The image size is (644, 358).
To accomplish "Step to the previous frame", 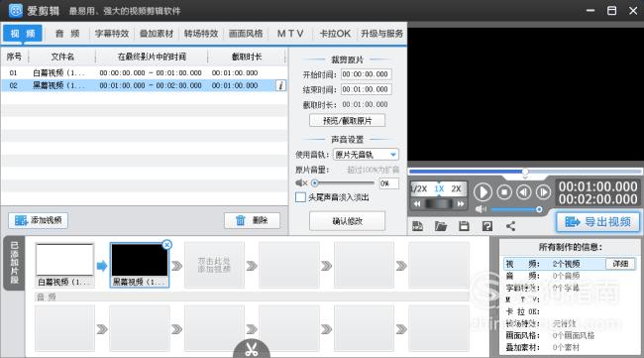I will [524, 192].
